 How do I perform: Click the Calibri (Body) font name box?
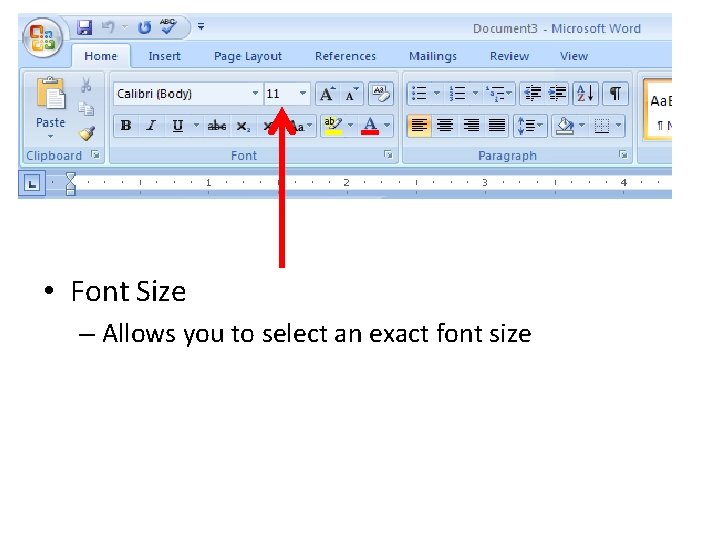pos(182,94)
